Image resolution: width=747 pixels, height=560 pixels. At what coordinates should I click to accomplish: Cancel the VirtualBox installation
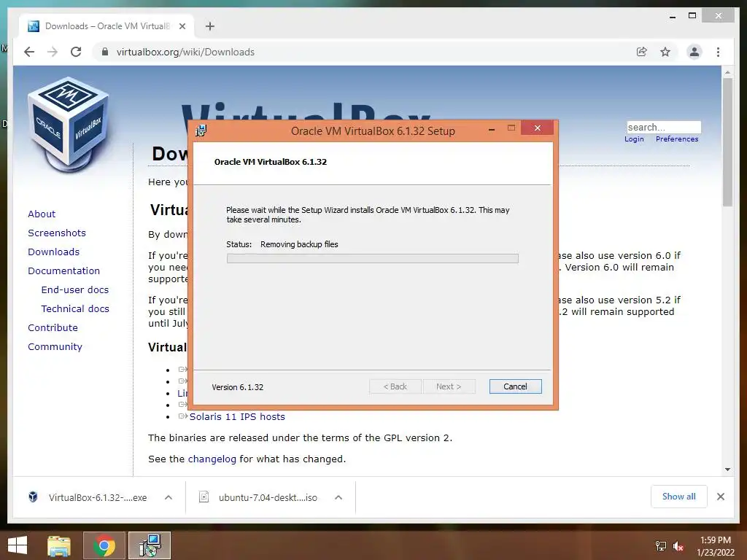coord(515,386)
